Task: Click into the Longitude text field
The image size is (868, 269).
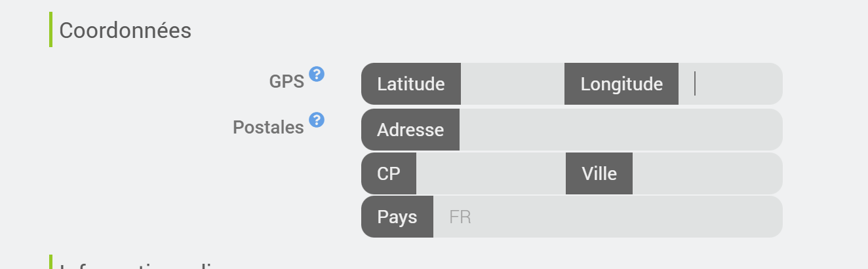Action: point(729,84)
